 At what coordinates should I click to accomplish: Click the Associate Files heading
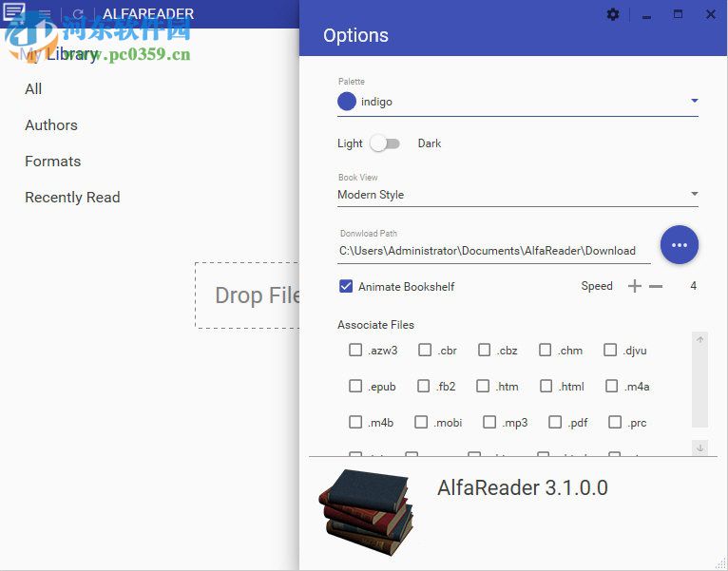[375, 325]
